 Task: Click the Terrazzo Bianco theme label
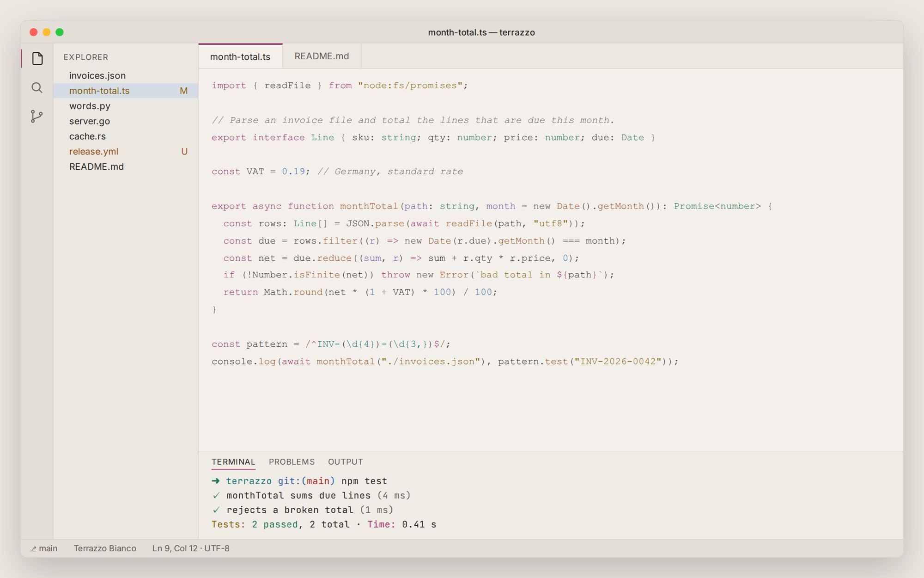[x=105, y=548]
